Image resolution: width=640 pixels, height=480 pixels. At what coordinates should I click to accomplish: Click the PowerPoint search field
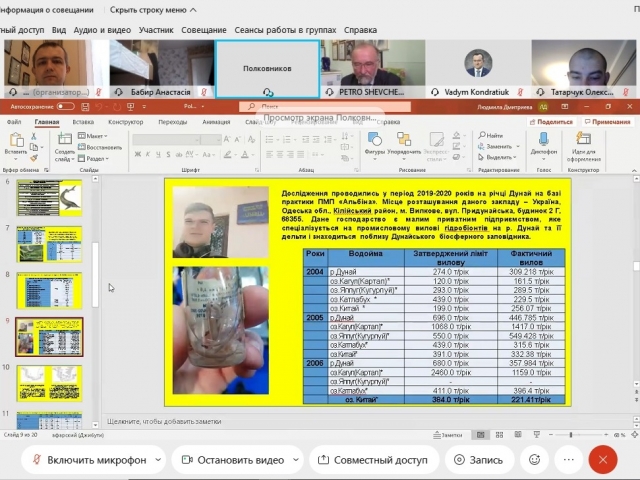(x=325, y=107)
